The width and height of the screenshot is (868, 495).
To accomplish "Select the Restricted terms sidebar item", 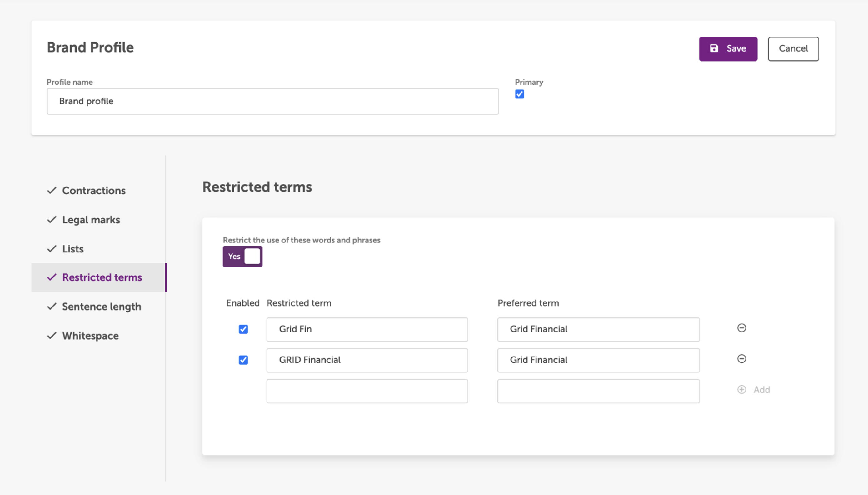I will [x=102, y=278].
